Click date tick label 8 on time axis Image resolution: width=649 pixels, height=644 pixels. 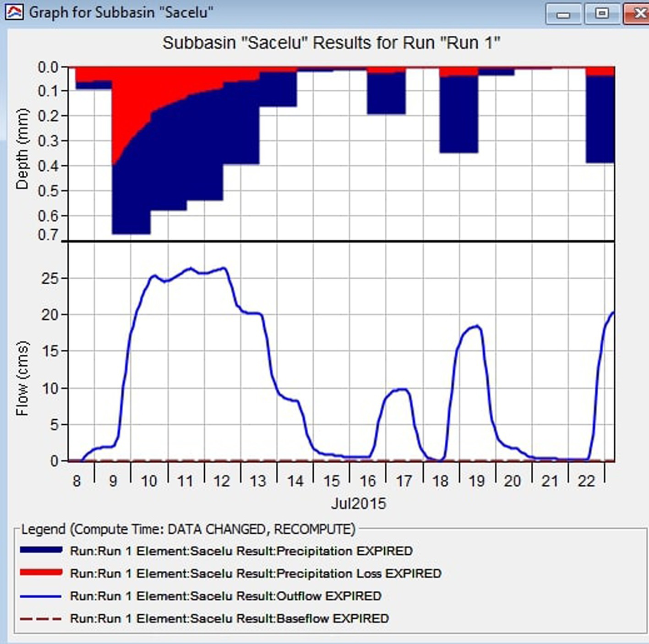point(76,481)
